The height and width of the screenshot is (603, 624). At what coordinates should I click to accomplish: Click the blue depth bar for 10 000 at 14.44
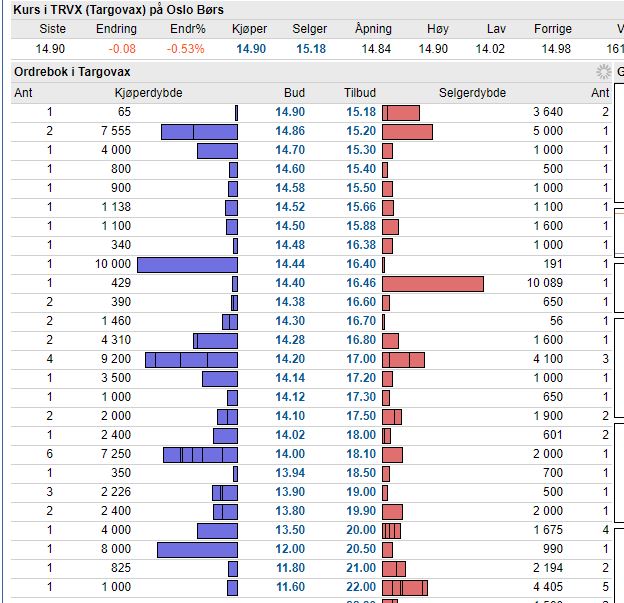(x=187, y=265)
